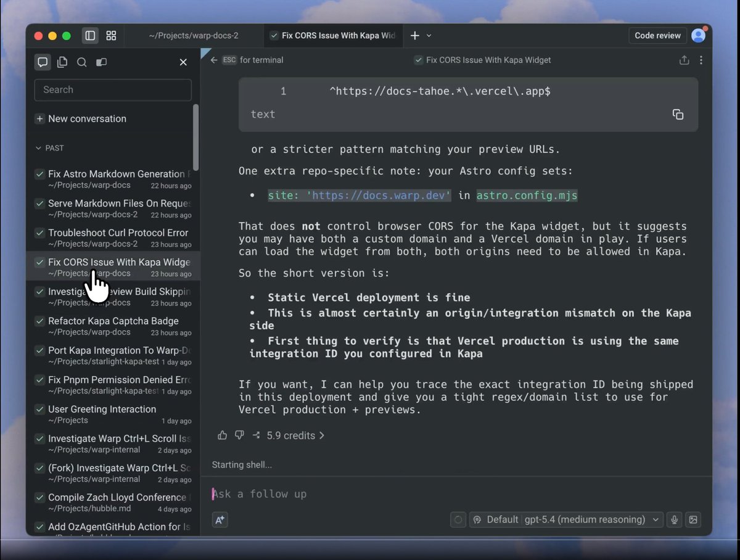Click the site: 'https://docs.warp.dev' code link
This screenshot has width=740, height=560.
coord(360,196)
